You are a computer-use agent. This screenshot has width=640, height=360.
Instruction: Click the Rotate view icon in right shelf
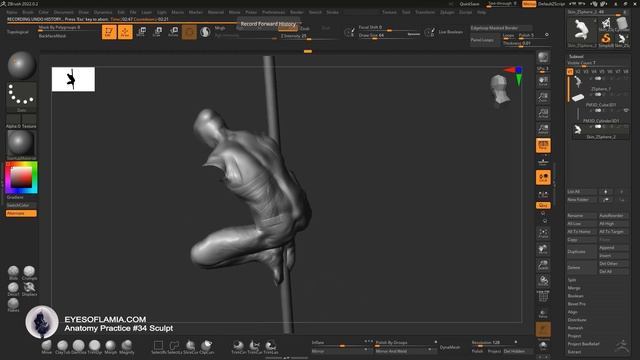(543, 281)
